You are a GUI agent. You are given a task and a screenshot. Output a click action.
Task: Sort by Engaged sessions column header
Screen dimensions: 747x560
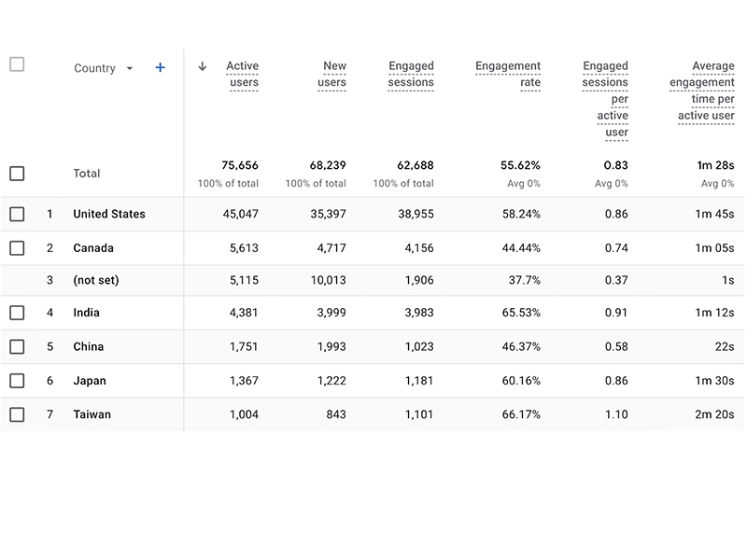pyautogui.click(x=412, y=74)
